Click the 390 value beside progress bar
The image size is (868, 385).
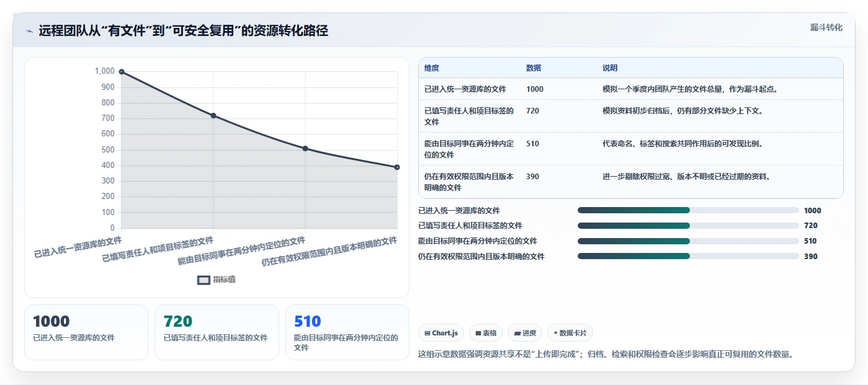tap(810, 257)
